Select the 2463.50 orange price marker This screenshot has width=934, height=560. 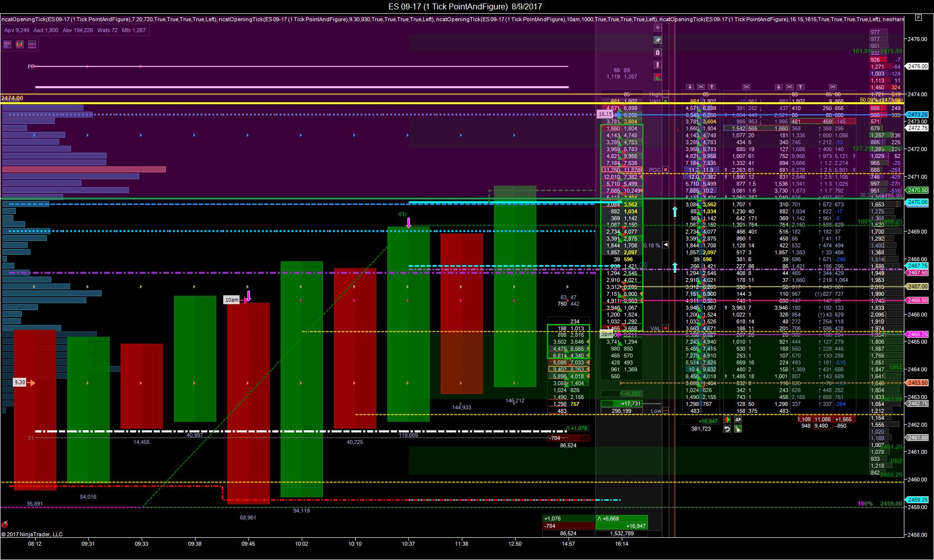click(x=918, y=383)
